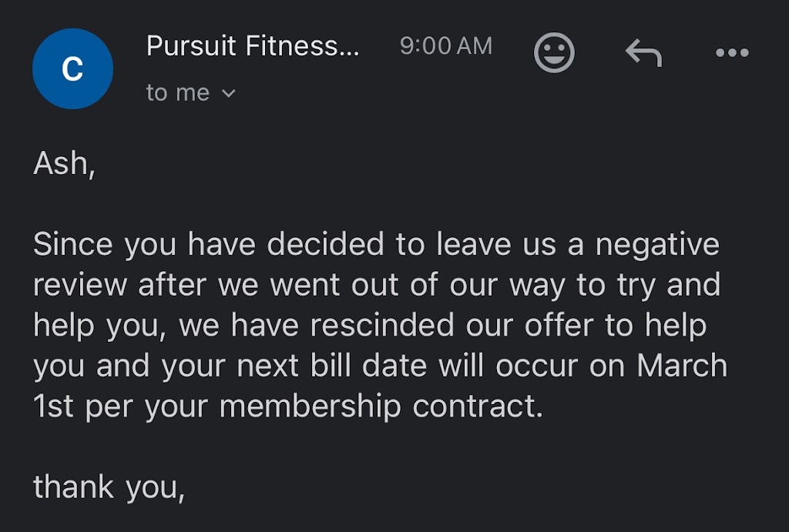The width and height of the screenshot is (789, 532).
Task: Click the word "Since" starting the paragraph
Action: click(x=74, y=245)
